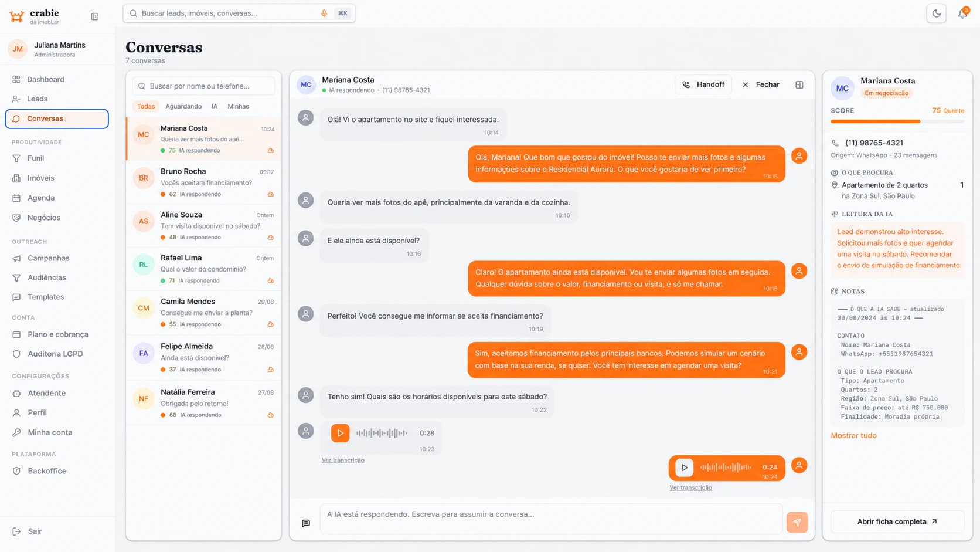The width and height of the screenshot is (980, 552).
Task: Click Sair to log out
Action: point(35,531)
